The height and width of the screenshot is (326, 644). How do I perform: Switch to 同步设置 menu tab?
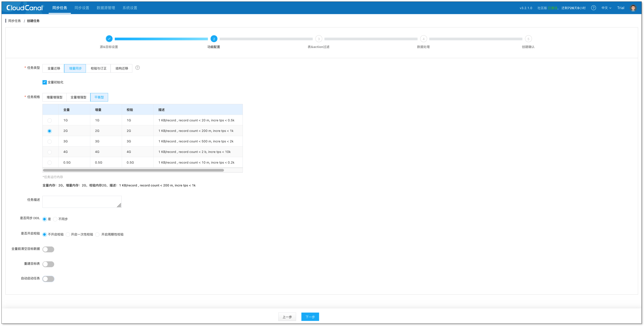pos(82,8)
